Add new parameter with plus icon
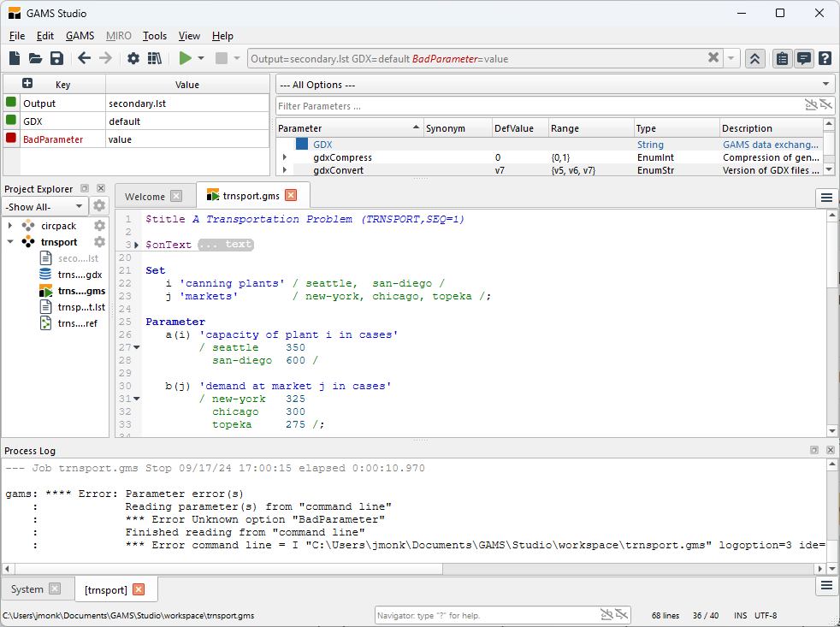Viewport: 840px width, 627px height. coord(27,84)
